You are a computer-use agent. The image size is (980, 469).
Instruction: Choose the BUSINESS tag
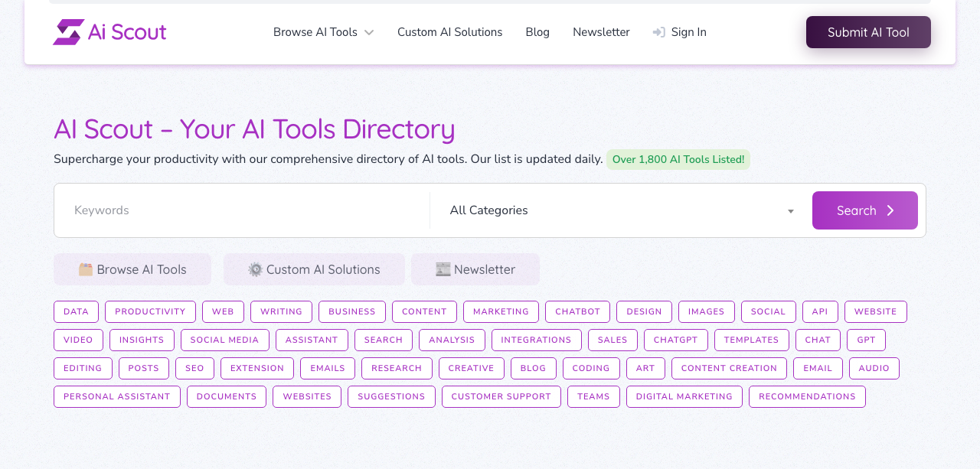click(352, 311)
